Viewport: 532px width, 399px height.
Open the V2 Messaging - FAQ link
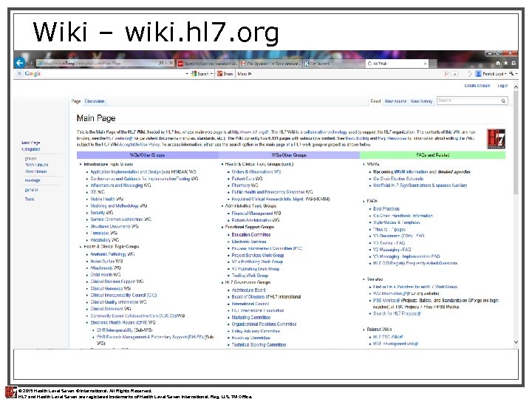392,250
